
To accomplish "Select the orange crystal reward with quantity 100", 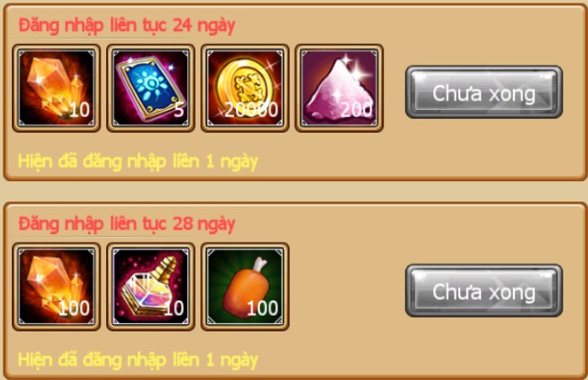I will [x=57, y=287].
